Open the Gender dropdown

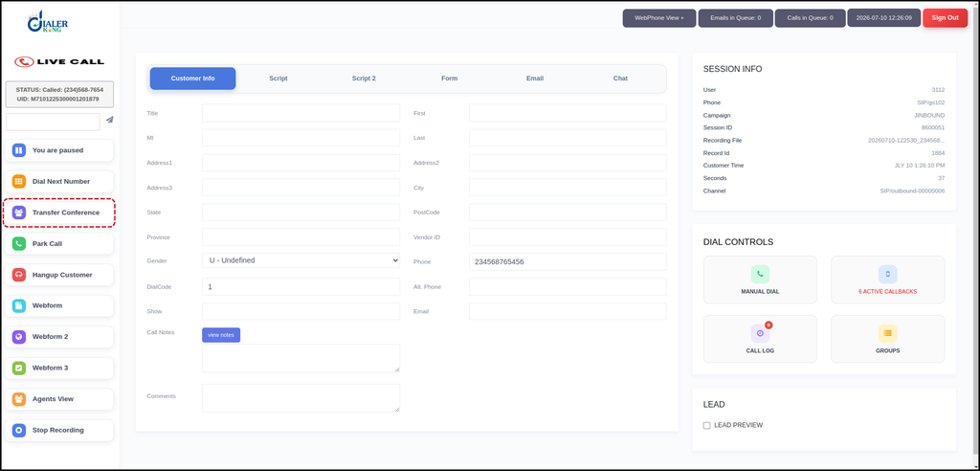point(301,260)
